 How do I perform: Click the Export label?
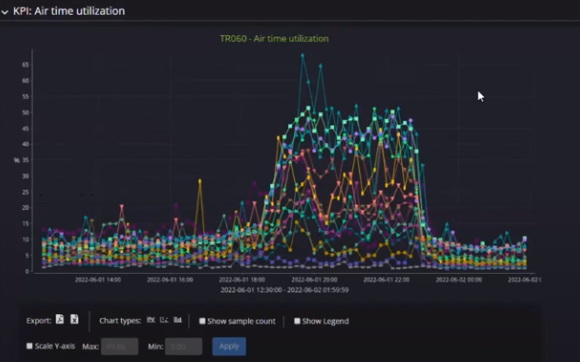tap(38, 321)
